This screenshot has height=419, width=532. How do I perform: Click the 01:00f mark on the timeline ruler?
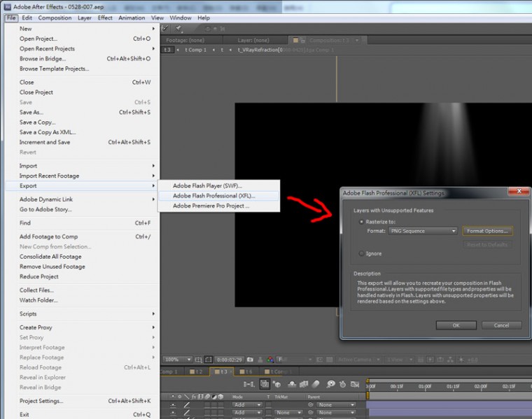tap(424, 386)
